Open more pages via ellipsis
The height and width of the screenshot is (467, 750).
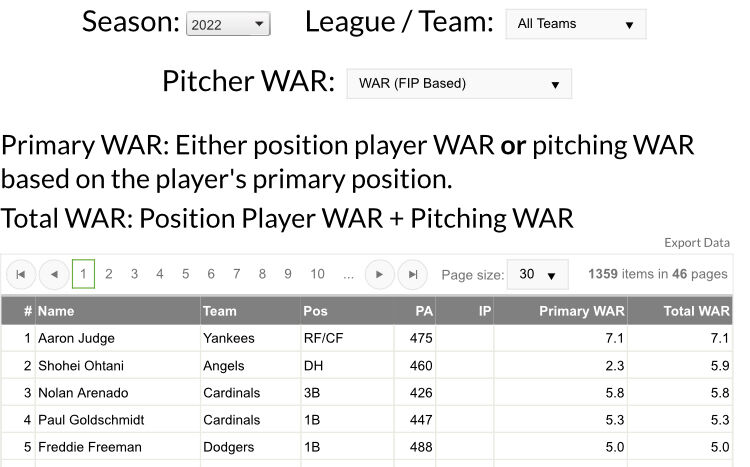pyautogui.click(x=348, y=274)
